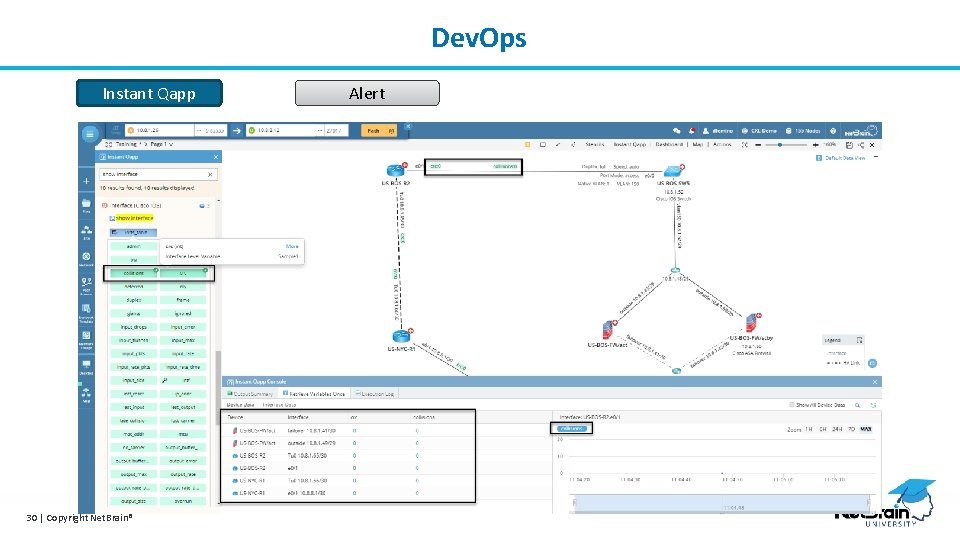The width and height of the screenshot is (960, 540).
Task: Click the yellow note icon in the map toolbar
Action: pyautogui.click(x=528, y=144)
